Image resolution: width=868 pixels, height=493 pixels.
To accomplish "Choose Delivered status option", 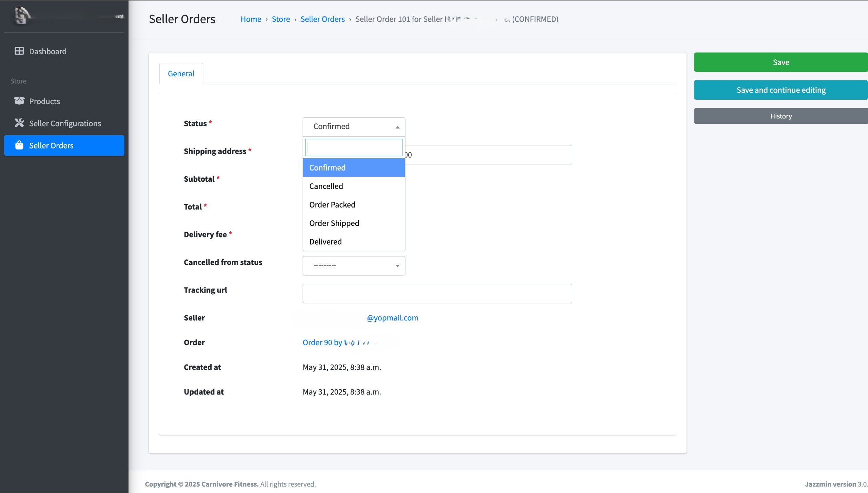I will coord(354,241).
